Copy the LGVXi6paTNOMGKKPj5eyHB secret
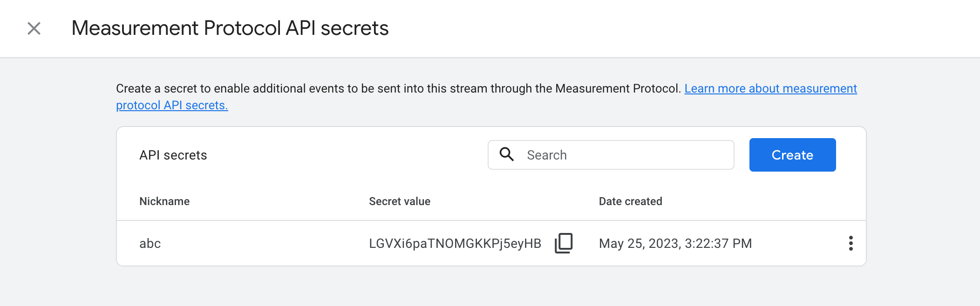 [564, 242]
